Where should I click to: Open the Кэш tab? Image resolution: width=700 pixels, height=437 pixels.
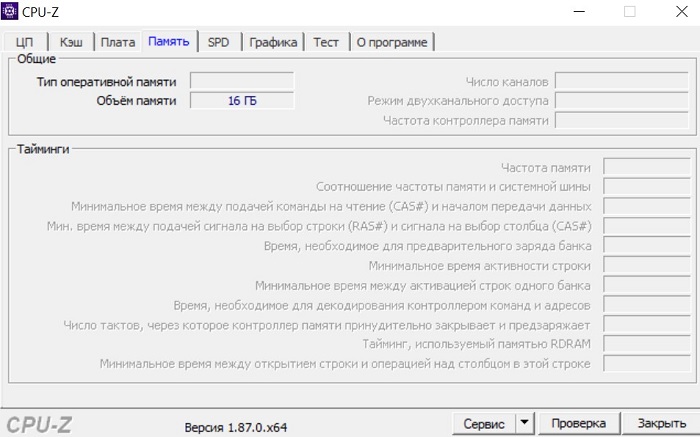click(x=71, y=42)
